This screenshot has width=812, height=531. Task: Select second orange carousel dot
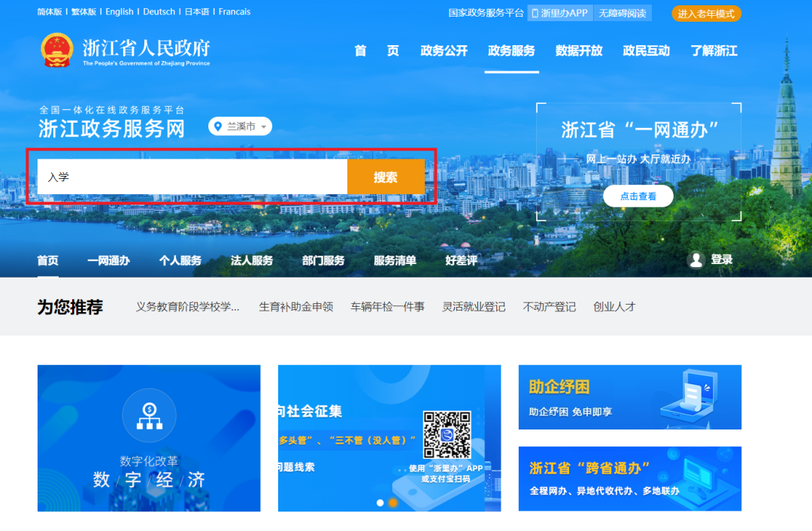[x=393, y=502]
